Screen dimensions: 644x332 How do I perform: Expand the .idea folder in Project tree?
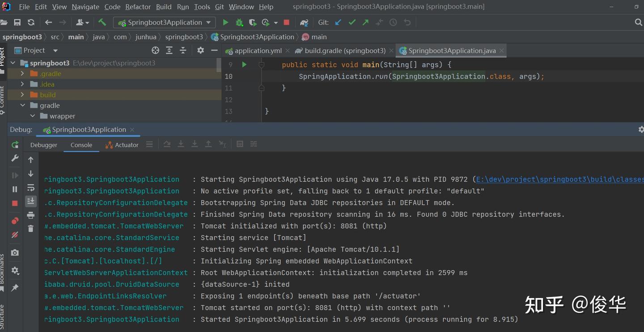22,84
